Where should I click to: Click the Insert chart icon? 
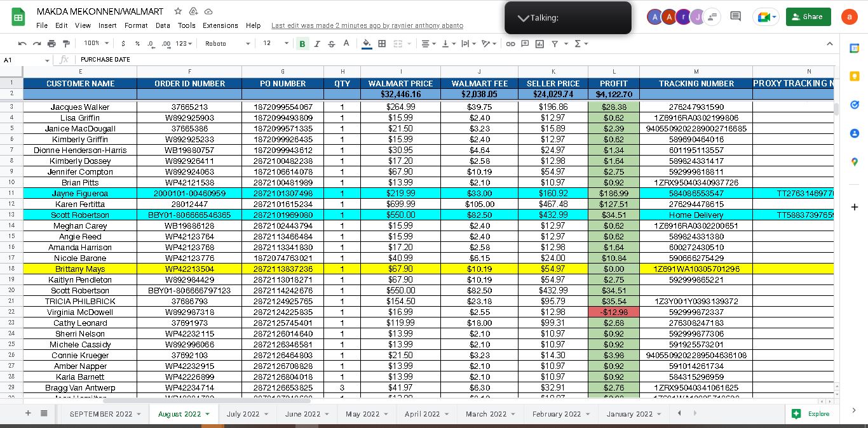coord(539,44)
